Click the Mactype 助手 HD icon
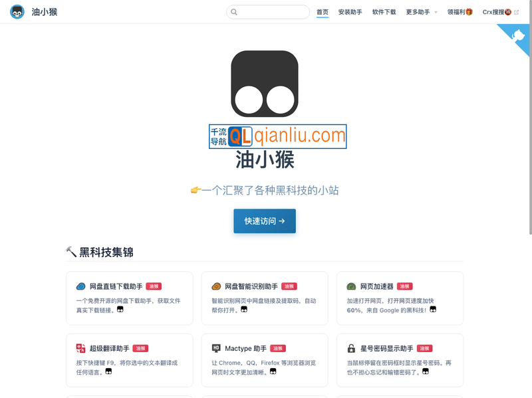 [x=216, y=348]
